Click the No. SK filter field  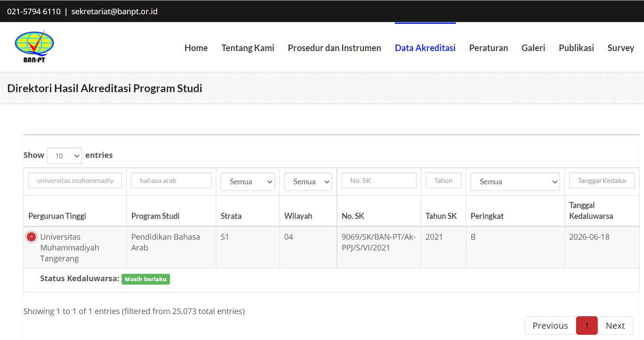coord(379,181)
